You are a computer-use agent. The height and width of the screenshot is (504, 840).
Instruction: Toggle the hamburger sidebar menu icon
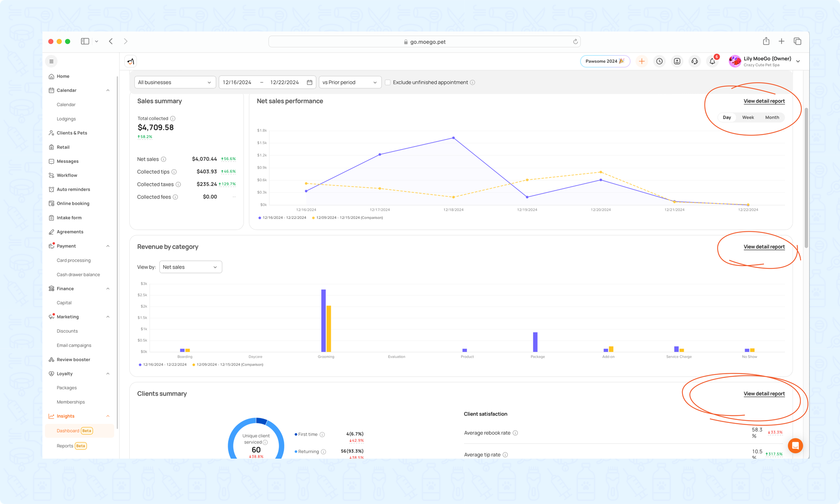pos(51,61)
